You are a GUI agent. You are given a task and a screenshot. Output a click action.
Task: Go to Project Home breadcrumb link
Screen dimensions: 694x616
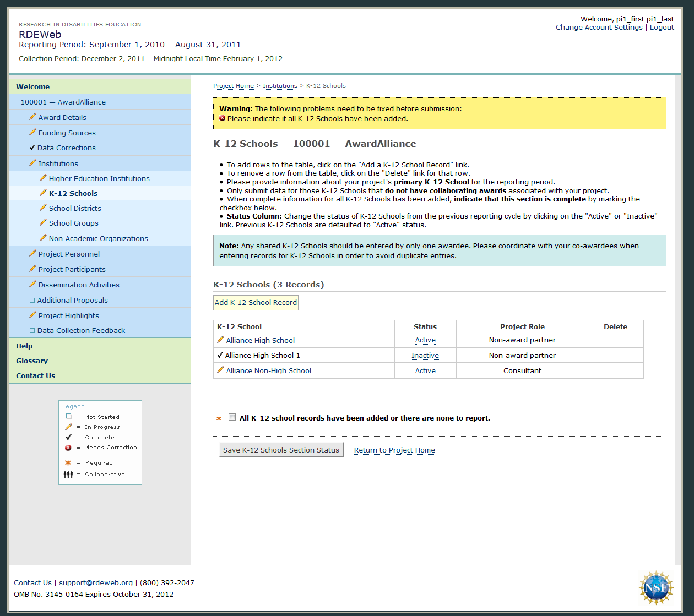click(234, 86)
